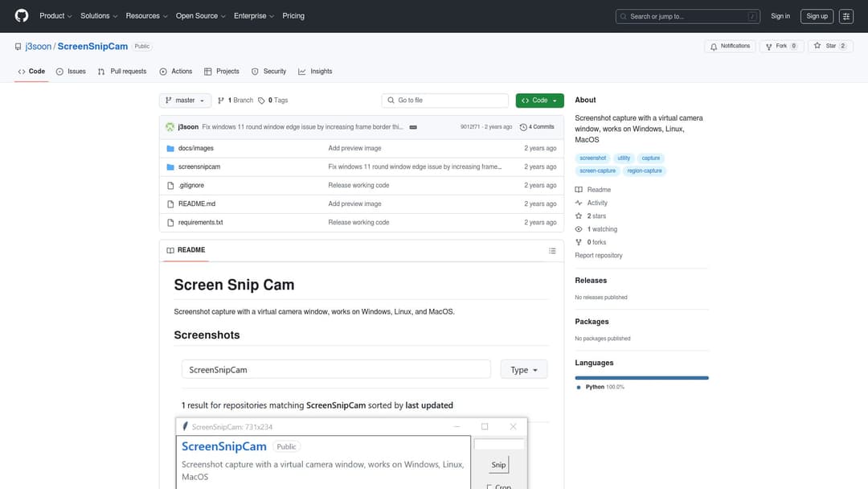868x489 pixels.
Task: Click the Report repository link
Action: point(599,255)
